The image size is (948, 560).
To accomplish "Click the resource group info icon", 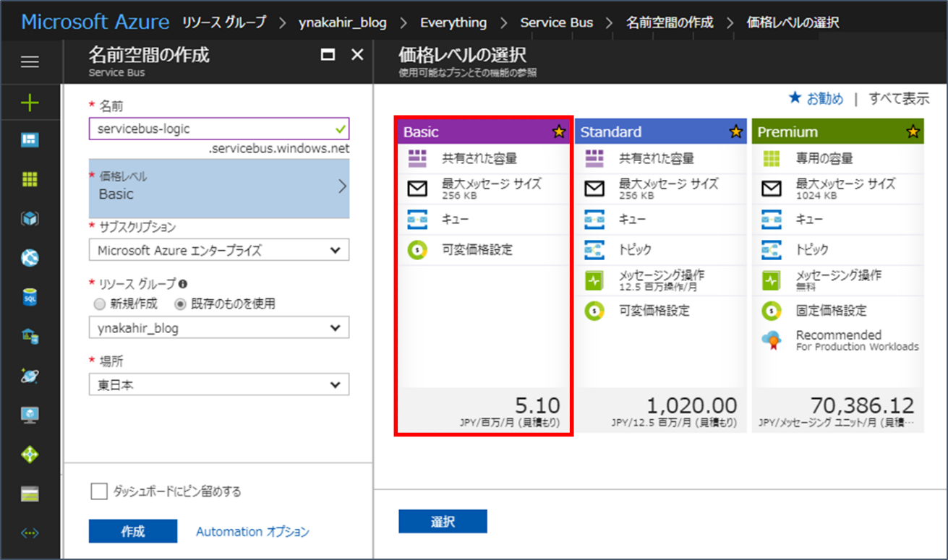I will 183,284.
